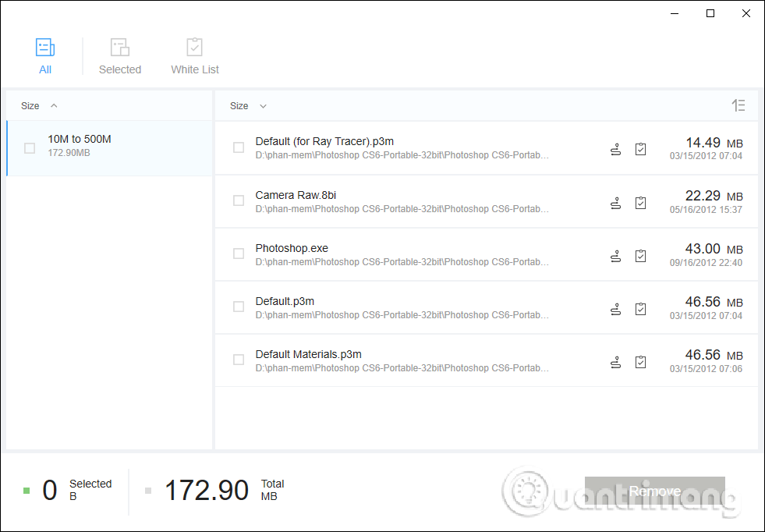Show the All files tab
The height and width of the screenshot is (532, 765).
(x=45, y=56)
